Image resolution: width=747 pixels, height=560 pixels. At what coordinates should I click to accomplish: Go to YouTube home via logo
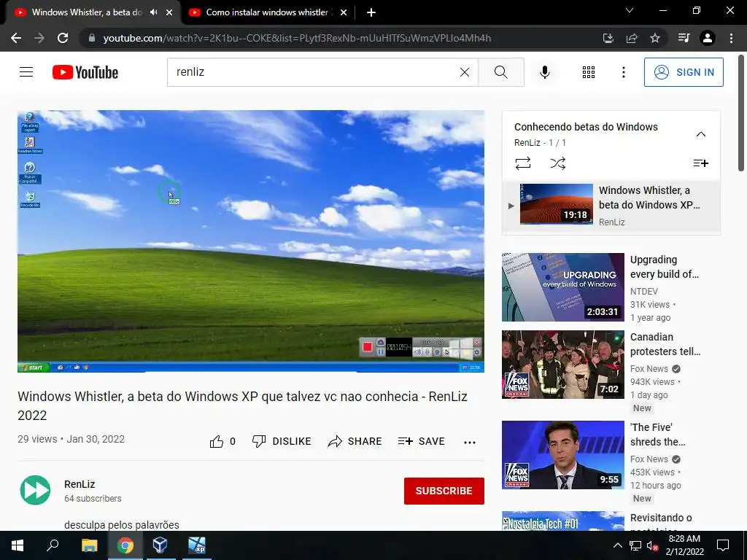click(85, 72)
